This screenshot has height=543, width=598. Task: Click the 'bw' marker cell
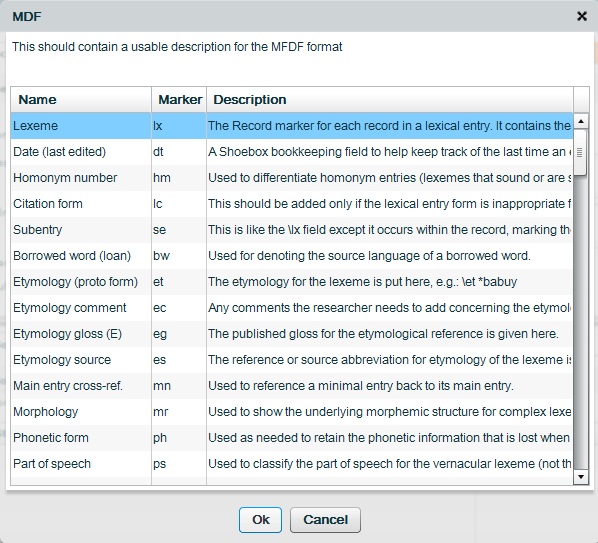(179, 255)
